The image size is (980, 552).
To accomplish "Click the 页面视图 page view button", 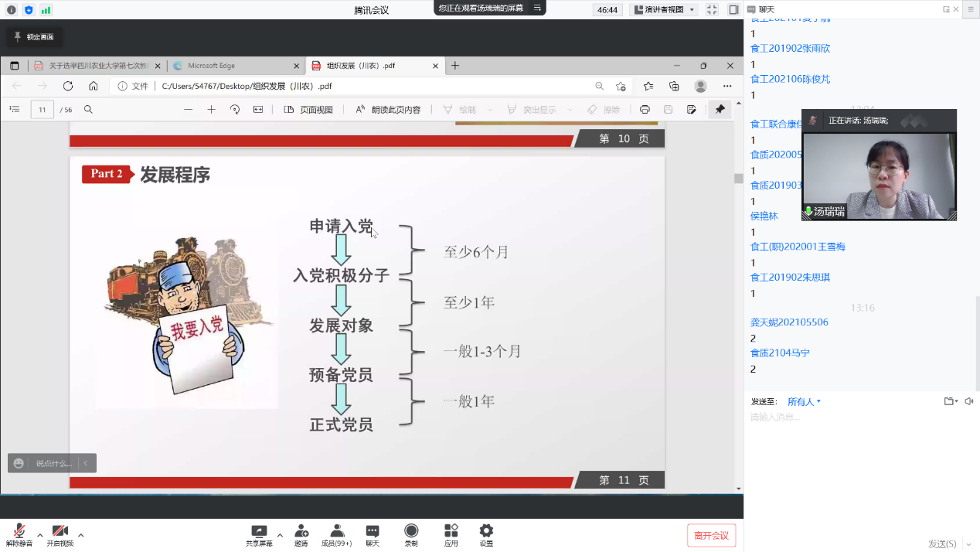I will click(308, 110).
